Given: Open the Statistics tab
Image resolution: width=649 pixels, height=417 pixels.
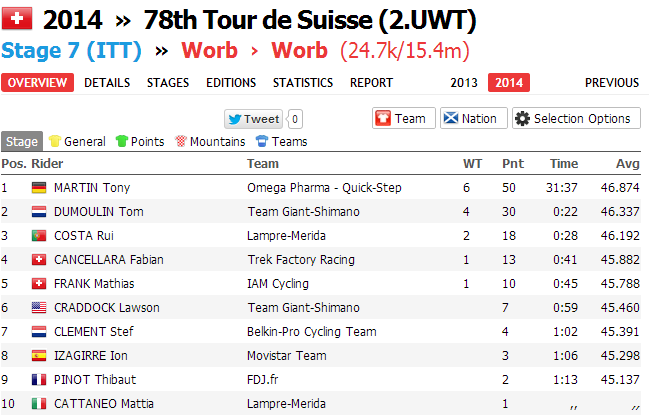Looking at the screenshot, I should pos(303,83).
